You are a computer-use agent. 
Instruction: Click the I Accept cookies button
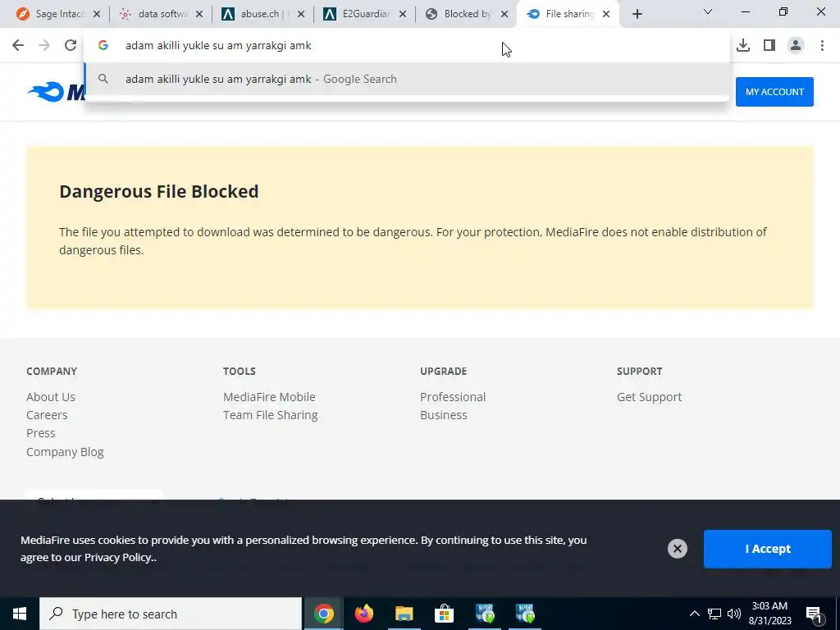point(767,549)
